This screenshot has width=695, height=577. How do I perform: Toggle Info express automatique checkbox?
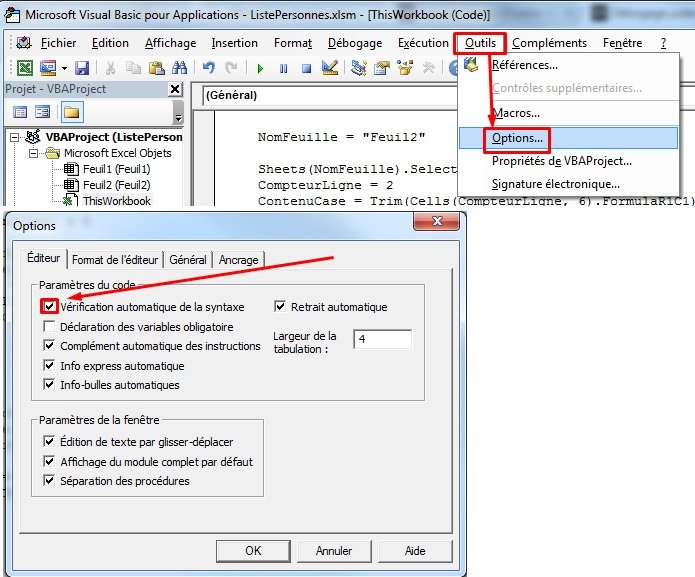tap(49, 366)
